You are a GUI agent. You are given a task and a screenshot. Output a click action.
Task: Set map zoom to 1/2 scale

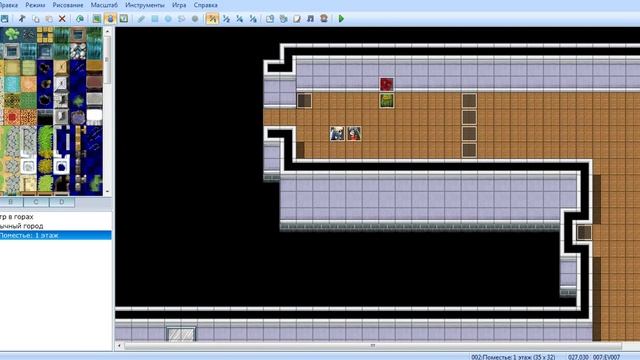pos(226,19)
